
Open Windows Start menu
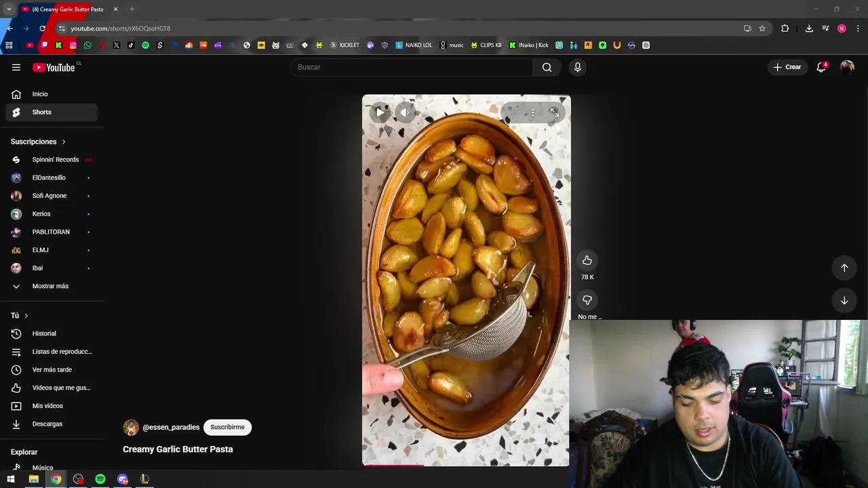point(11,479)
